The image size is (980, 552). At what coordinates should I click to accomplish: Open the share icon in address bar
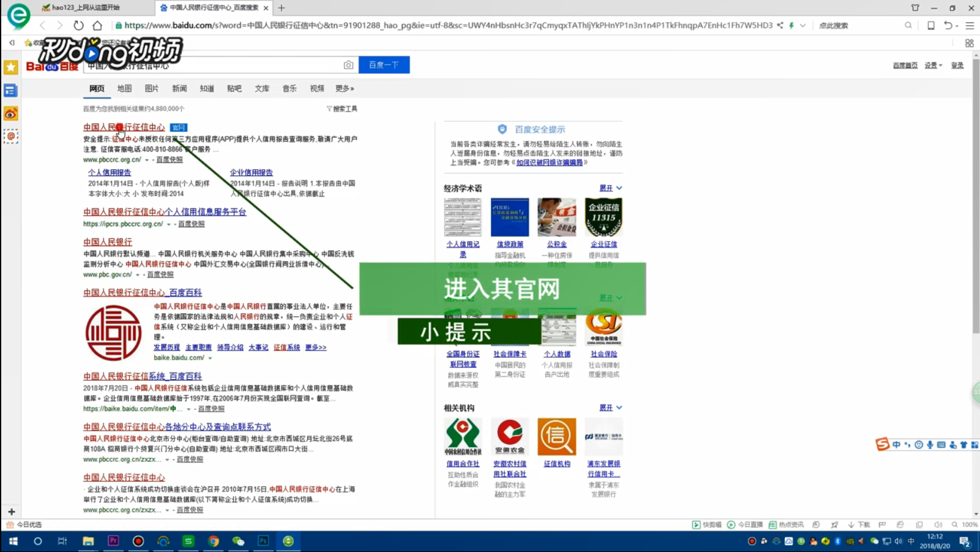coord(779,25)
